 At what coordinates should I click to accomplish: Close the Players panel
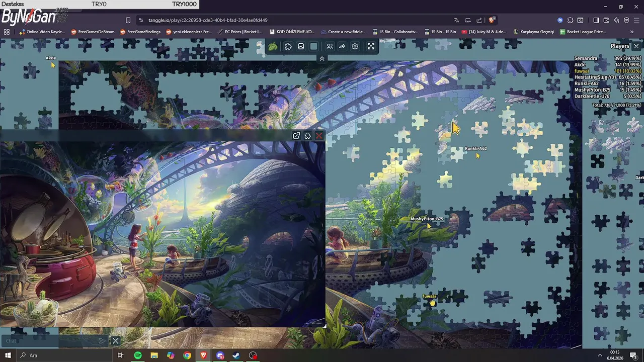pyautogui.click(x=636, y=46)
